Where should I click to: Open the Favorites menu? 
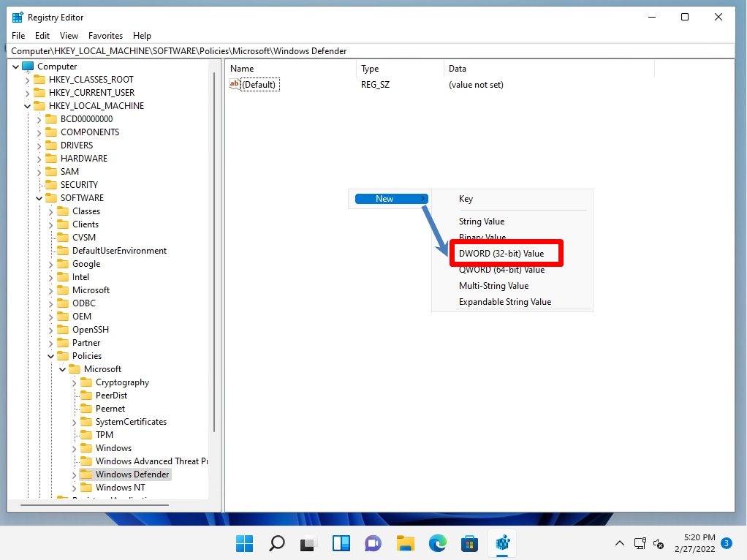(x=105, y=36)
